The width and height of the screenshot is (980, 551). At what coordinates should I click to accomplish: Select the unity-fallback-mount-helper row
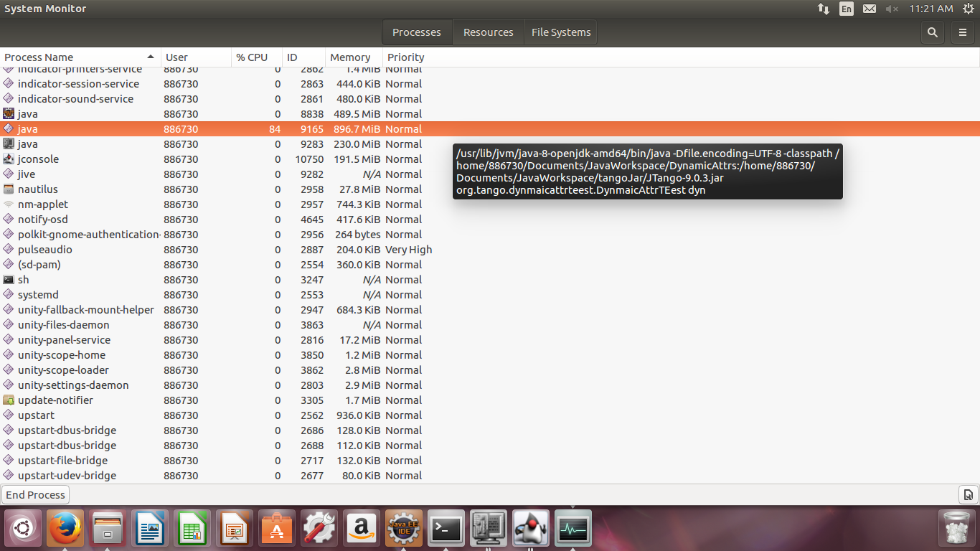click(x=490, y=310)
